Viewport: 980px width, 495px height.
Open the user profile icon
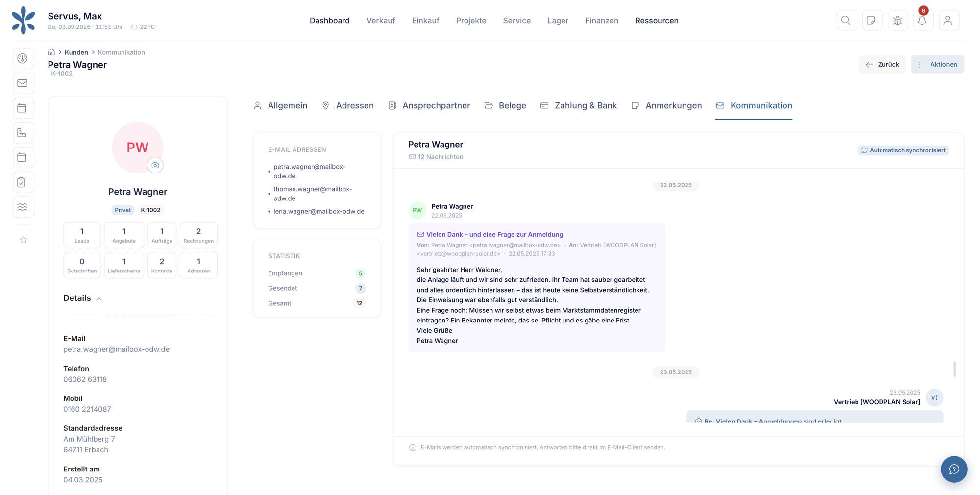[948, 21]
